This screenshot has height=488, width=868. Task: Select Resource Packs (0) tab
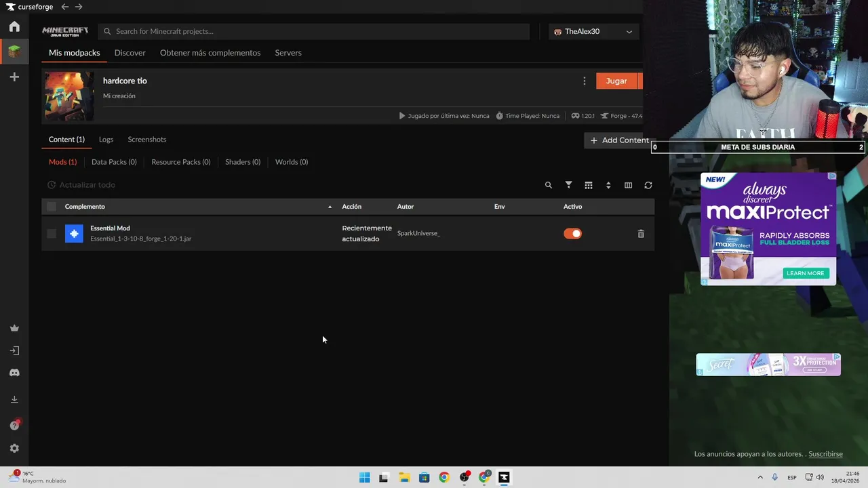tap(181, 162)
